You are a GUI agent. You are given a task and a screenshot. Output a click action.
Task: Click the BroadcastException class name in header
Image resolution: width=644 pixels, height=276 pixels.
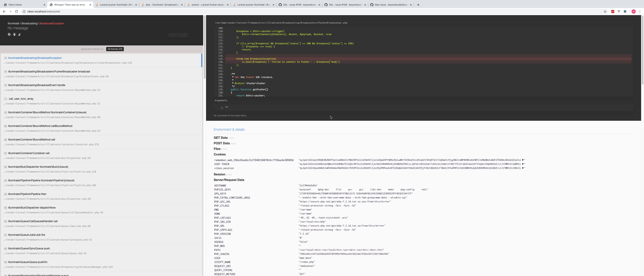pos(52,24)
